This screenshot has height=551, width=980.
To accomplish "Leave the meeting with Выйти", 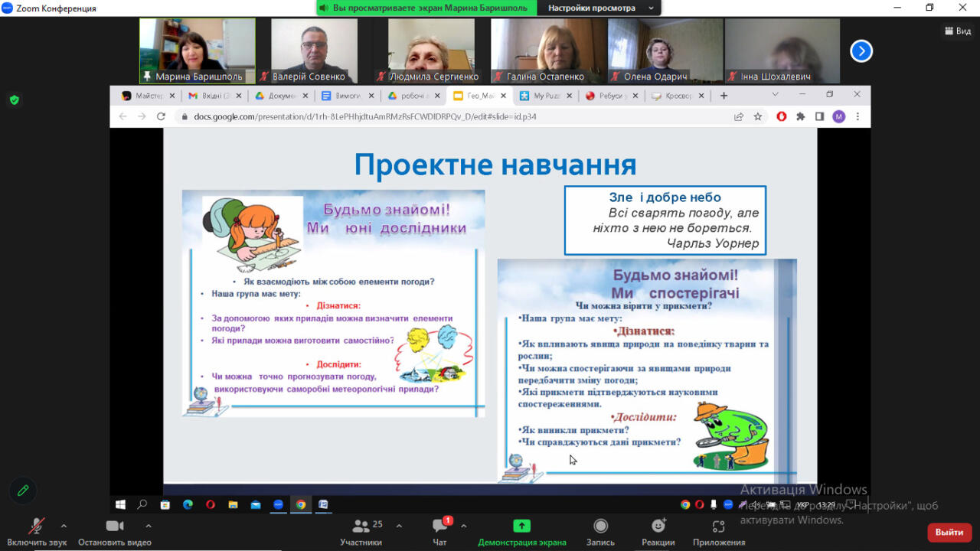I will (949, 532).
